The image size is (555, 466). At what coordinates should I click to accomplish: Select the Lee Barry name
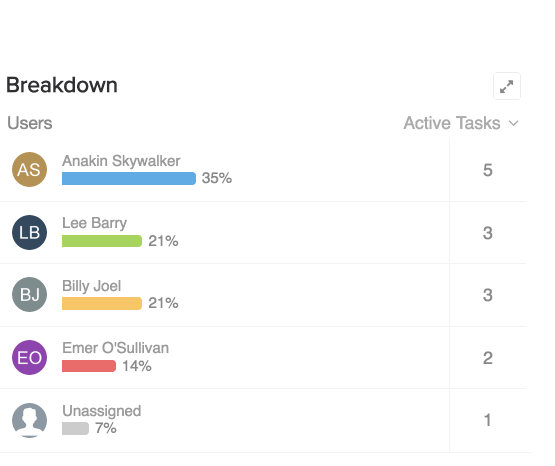94,223
